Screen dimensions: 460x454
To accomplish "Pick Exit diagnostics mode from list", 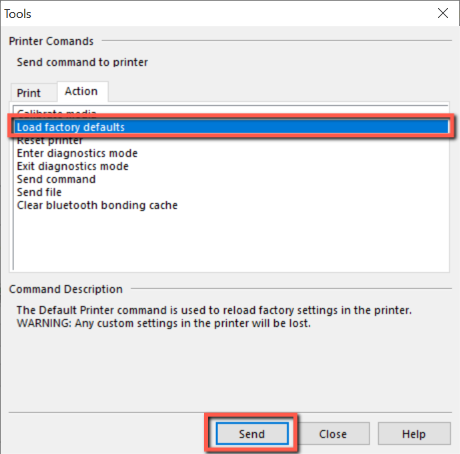I will coord(73,166).
